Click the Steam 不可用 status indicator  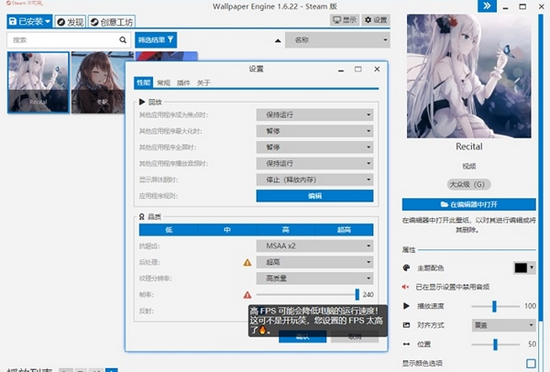(x=24, y=3)
